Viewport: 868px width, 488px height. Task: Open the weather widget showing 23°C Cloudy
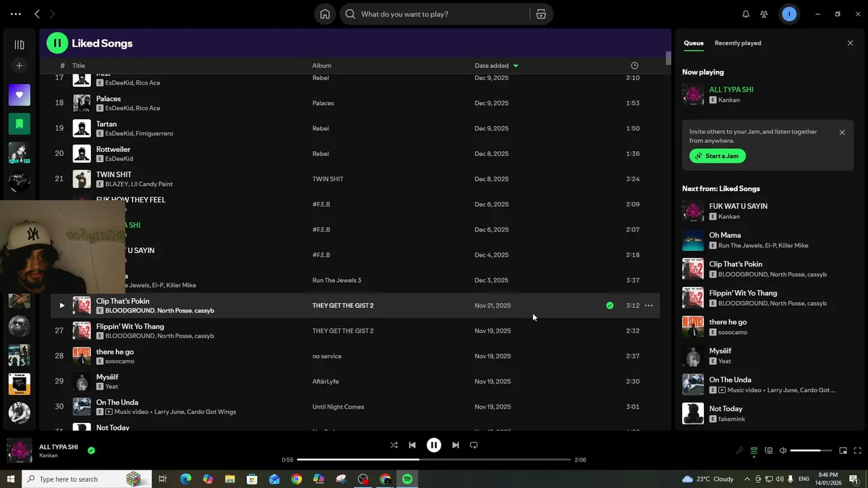coord(708,479)
